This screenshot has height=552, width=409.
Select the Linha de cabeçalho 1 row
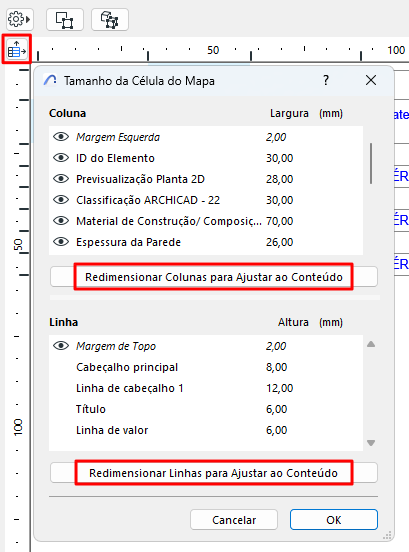[x=206, y=388]
